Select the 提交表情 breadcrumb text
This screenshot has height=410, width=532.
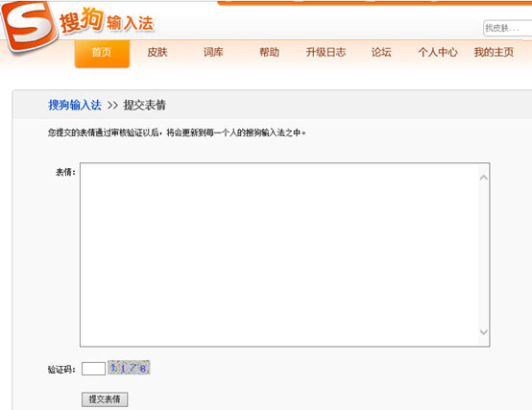[145, 105]
